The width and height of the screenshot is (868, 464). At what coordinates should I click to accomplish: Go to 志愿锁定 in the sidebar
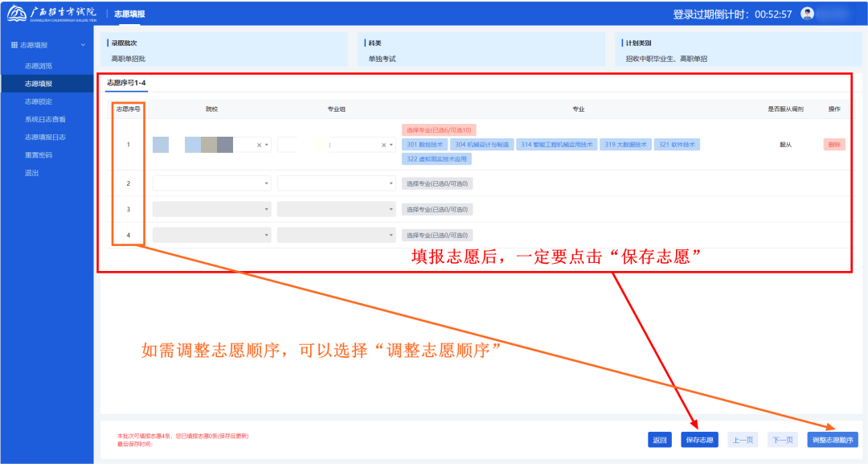click(39, 101)
